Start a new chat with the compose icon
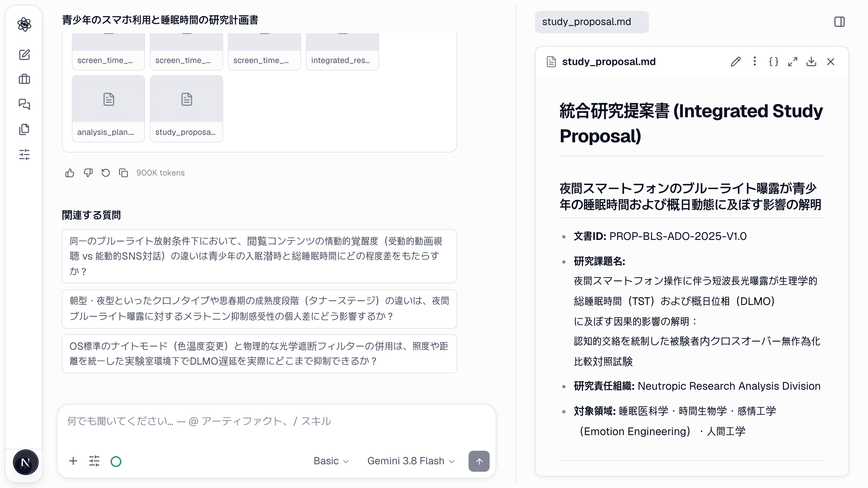Viewport: 868px width, 488px height. pos(24,55)
